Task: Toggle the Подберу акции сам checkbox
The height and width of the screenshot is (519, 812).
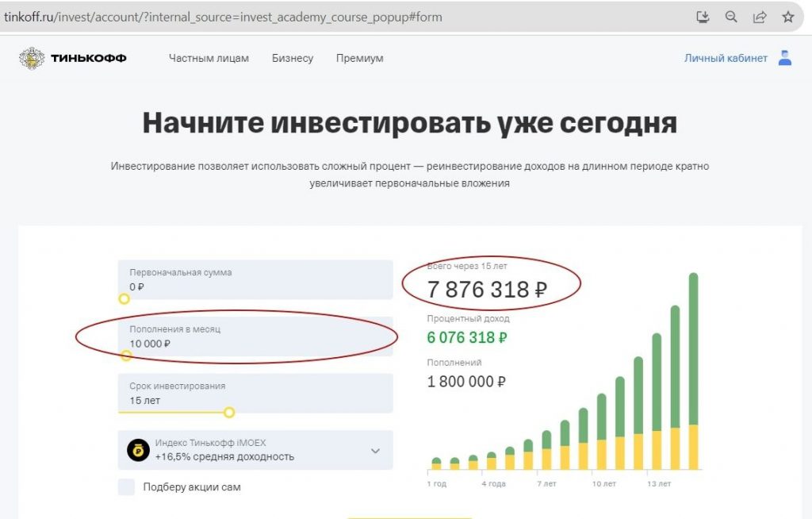Action: [x=126, y=486]
